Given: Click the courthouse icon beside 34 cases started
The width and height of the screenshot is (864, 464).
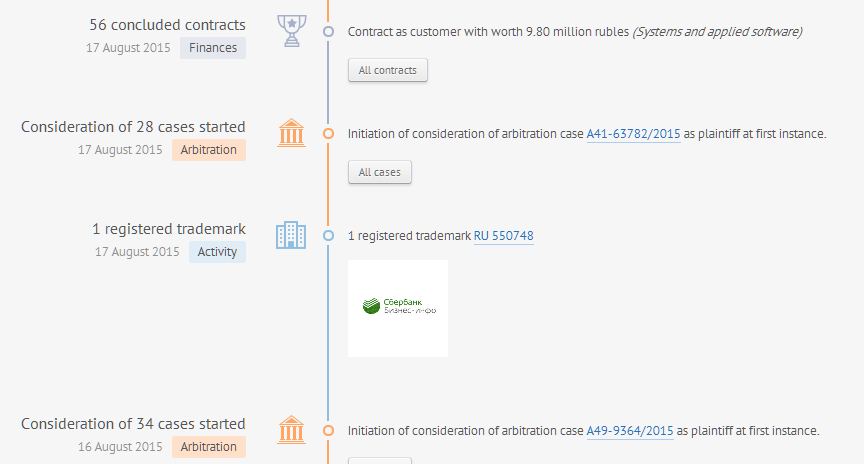Looking at the screenshot, I should [291, 430].
